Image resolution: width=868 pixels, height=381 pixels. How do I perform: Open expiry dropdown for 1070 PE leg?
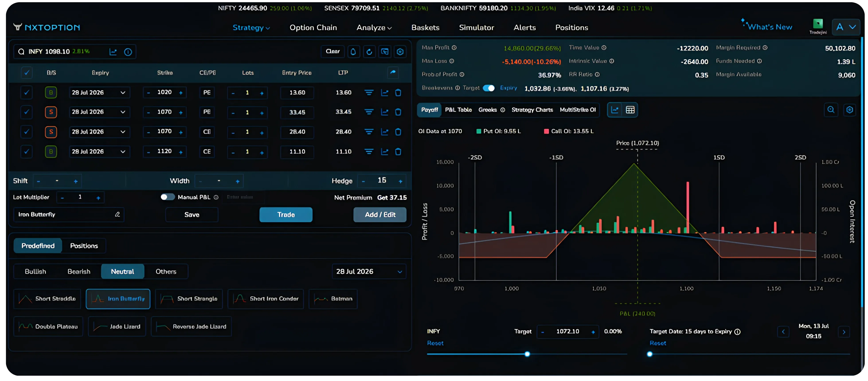pyautogui.click(x=99, y=112)
